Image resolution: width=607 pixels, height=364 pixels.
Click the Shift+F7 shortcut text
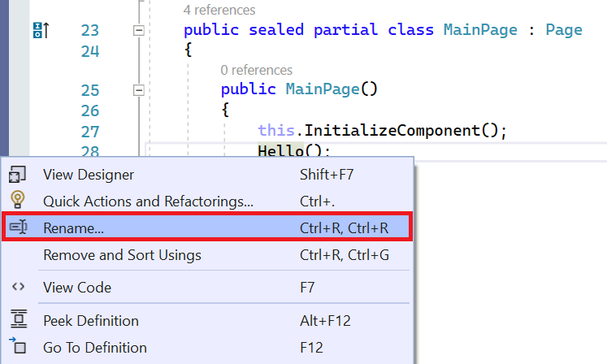coord(327,175)
